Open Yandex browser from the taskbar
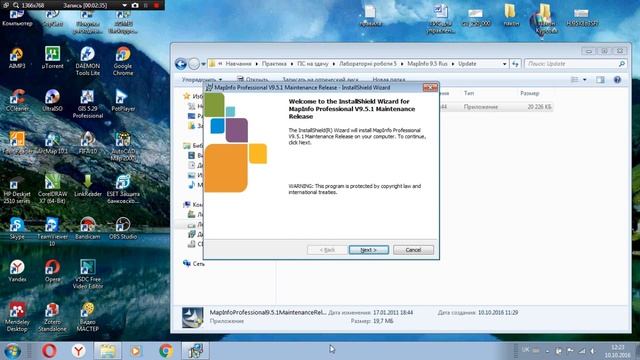This screenshot has width=640, height=360. coord(78,351)
